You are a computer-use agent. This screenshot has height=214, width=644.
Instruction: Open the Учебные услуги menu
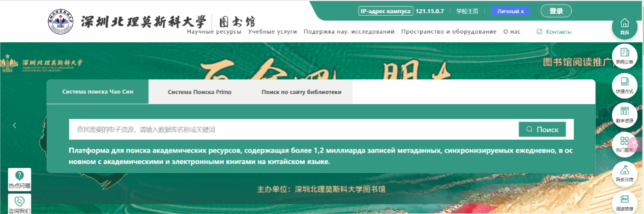(272, 32)
